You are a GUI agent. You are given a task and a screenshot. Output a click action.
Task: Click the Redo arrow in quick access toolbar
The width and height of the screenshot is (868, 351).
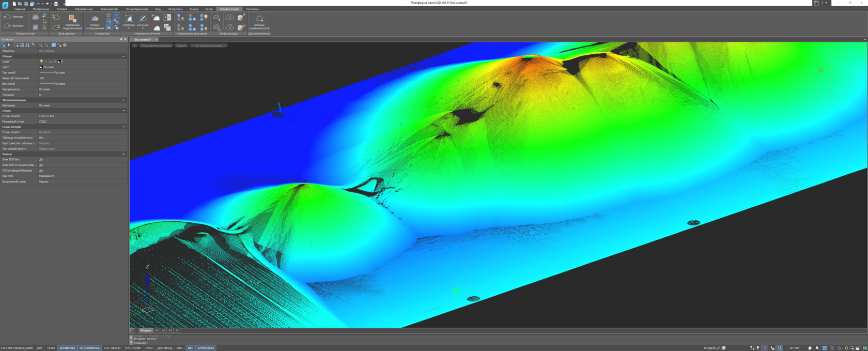point(47,4)
